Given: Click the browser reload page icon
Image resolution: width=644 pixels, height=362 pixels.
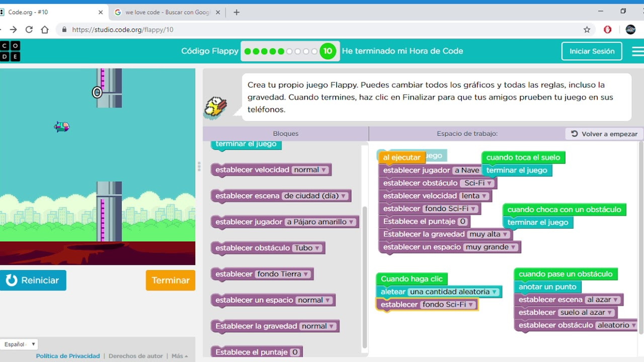Looking at the screenshot, I should 29,30.
